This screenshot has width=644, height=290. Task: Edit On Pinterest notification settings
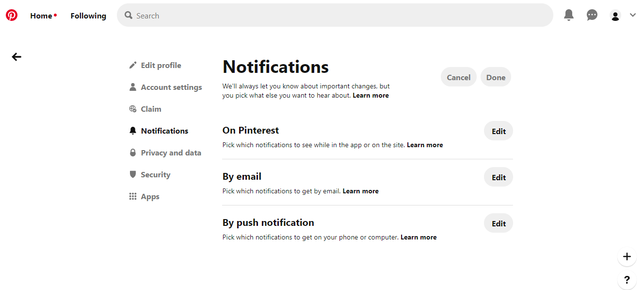[x=499, y=131]
